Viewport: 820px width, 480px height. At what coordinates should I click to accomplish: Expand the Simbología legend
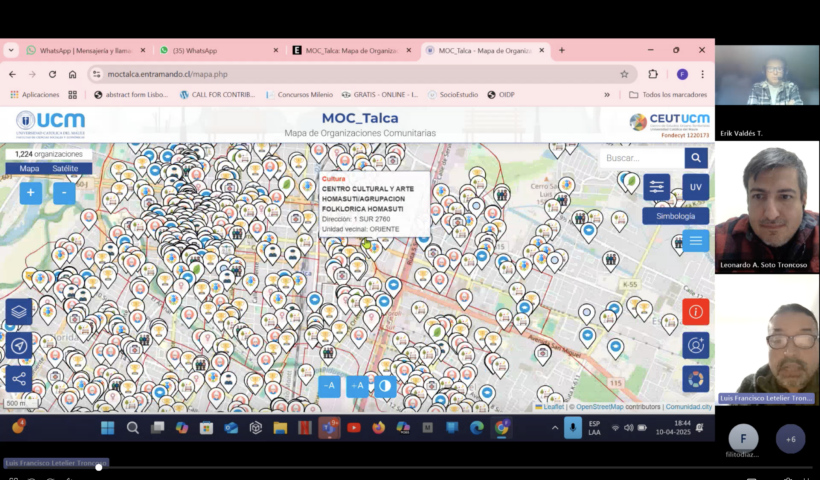click(676, 216)
